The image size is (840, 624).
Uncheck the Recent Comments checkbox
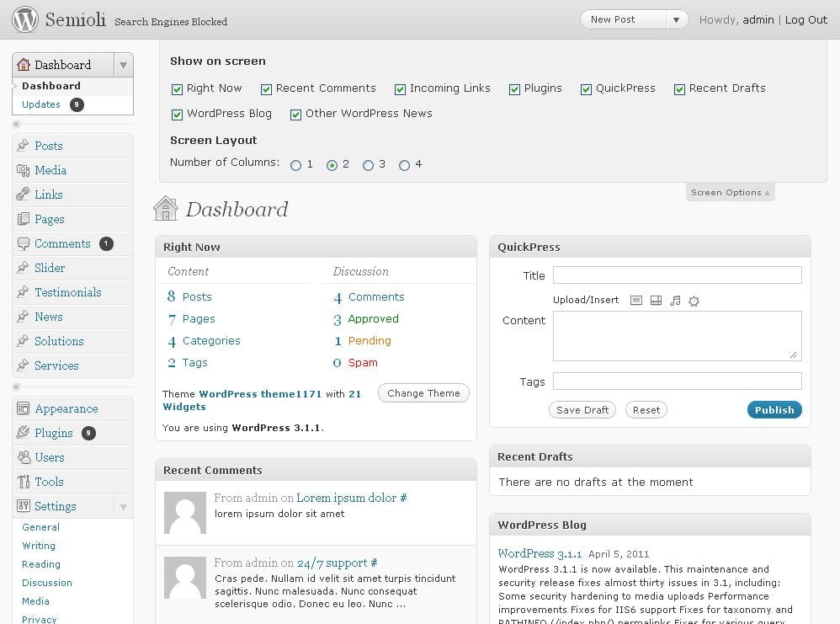click(266, 89)
